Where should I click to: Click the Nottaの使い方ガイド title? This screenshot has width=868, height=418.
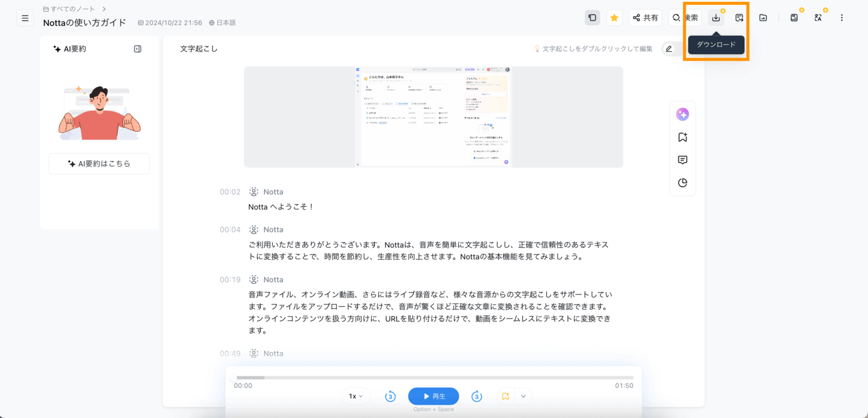tap(85, 23)
